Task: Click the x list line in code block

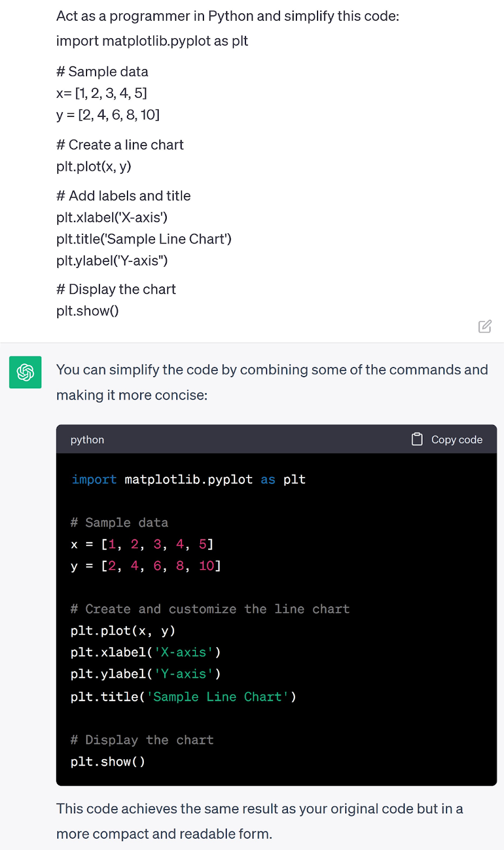Action: point(142,545)
